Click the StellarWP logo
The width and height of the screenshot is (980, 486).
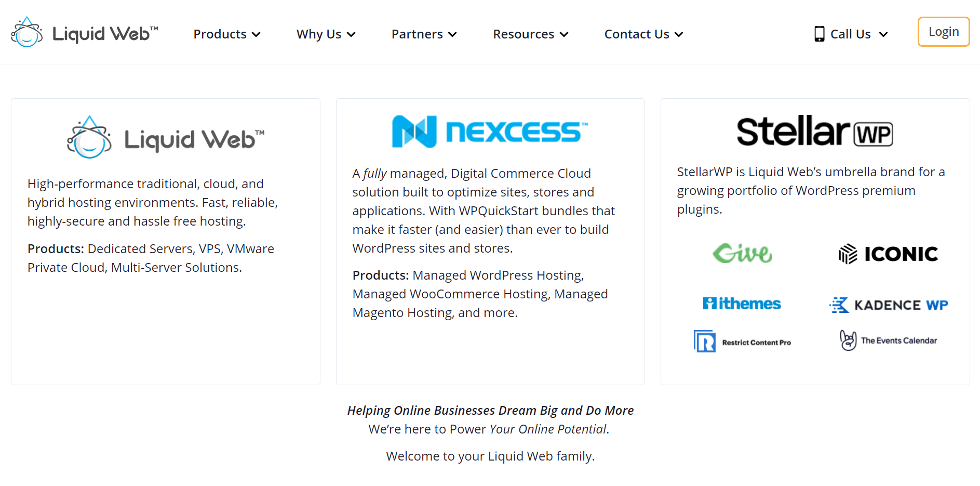815,131
